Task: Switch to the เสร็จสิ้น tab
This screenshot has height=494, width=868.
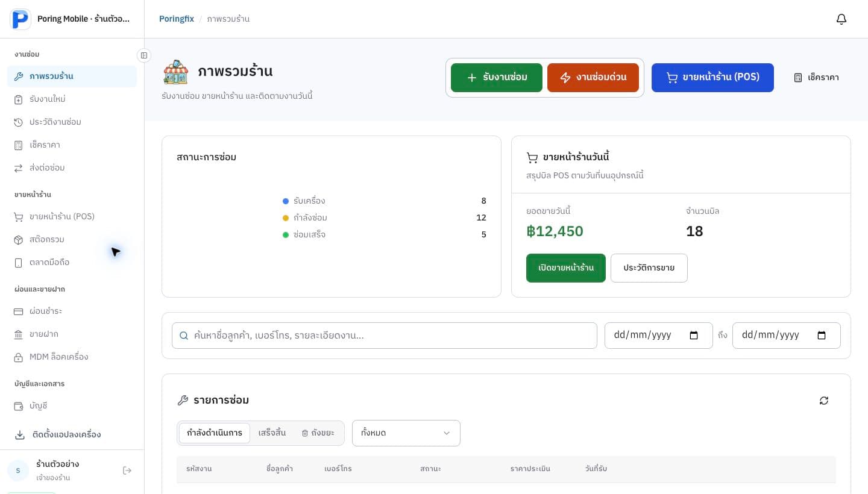Action: point(272,433)
